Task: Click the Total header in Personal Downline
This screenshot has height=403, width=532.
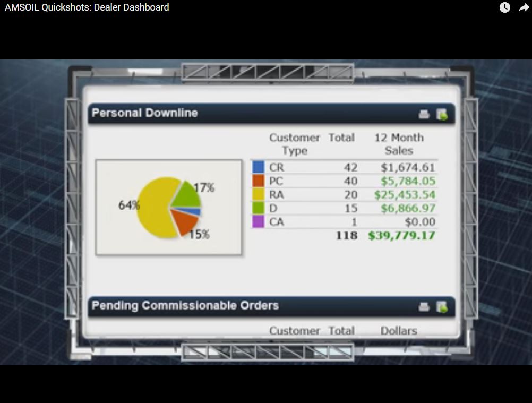Action: pyautogui.click(x=341, y=138)
